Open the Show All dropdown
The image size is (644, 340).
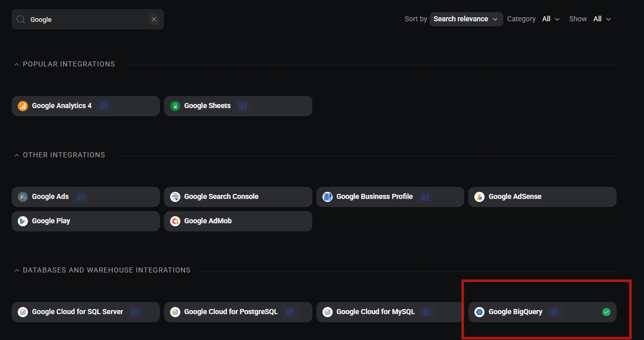tap(602, 19)
